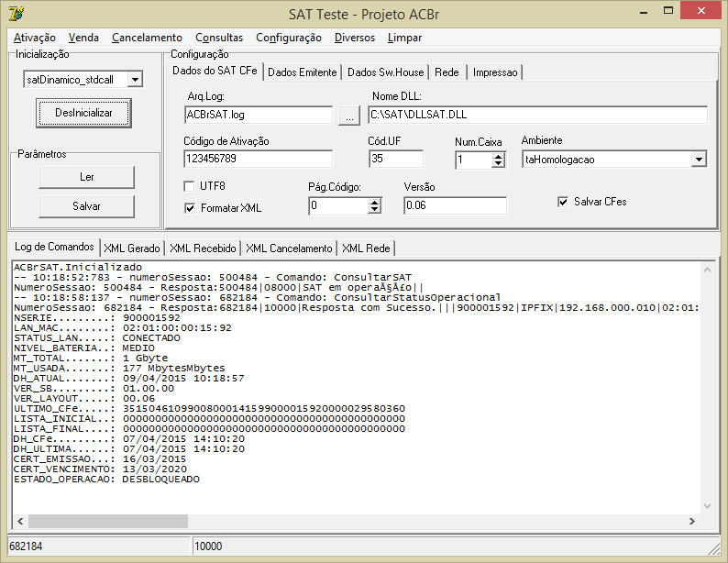Switch to the XML Rede tab
This screenshot has width=728, height=563.
tap(366, 248)
